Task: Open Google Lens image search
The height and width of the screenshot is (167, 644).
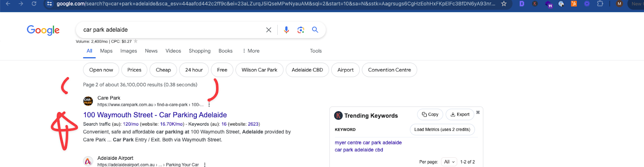Action: click(x=301, y=30)
